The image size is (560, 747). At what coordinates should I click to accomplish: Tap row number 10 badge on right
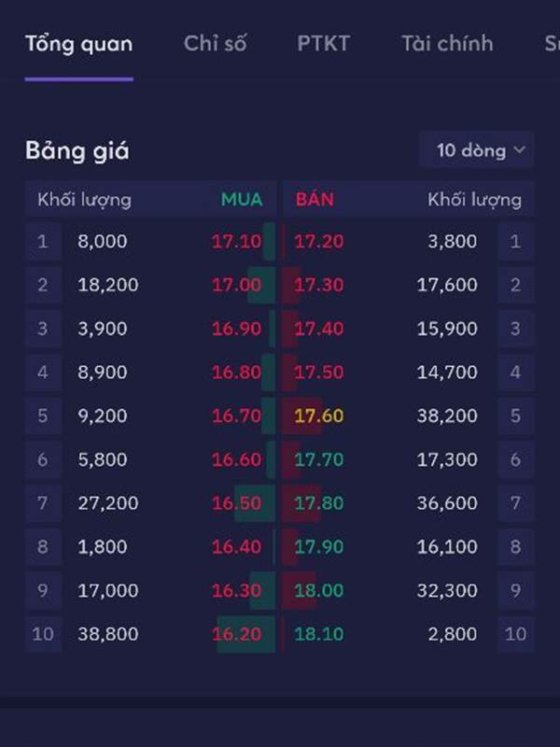pyautogui.click(x=516, y=634)
